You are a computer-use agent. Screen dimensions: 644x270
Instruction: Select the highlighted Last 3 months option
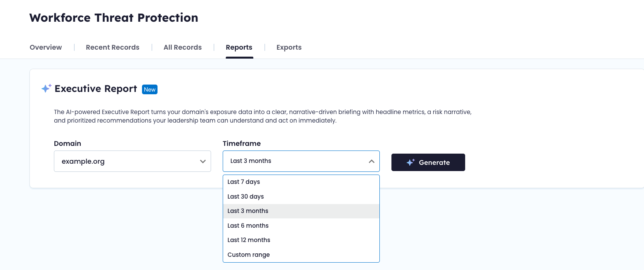pos(301,211)
